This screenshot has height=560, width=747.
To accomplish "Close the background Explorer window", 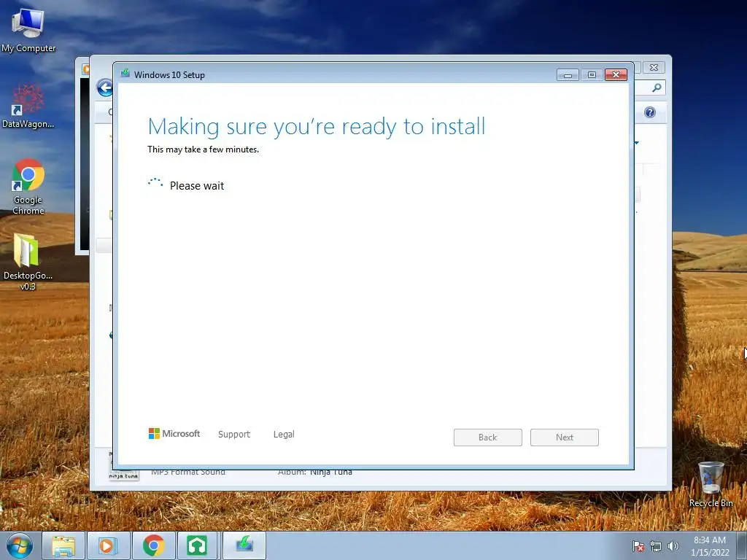I will [654, 68].
